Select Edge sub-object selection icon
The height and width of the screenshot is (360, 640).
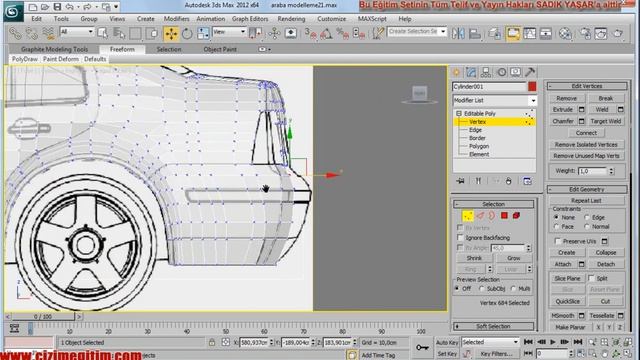[480, 216]
